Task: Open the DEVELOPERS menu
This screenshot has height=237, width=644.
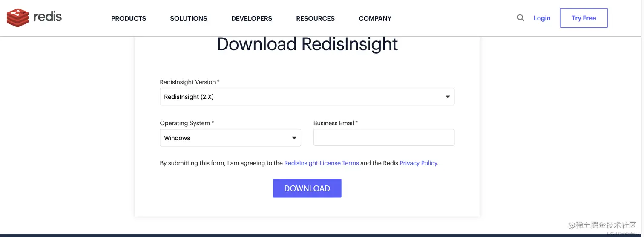Action: coord(252,18)
